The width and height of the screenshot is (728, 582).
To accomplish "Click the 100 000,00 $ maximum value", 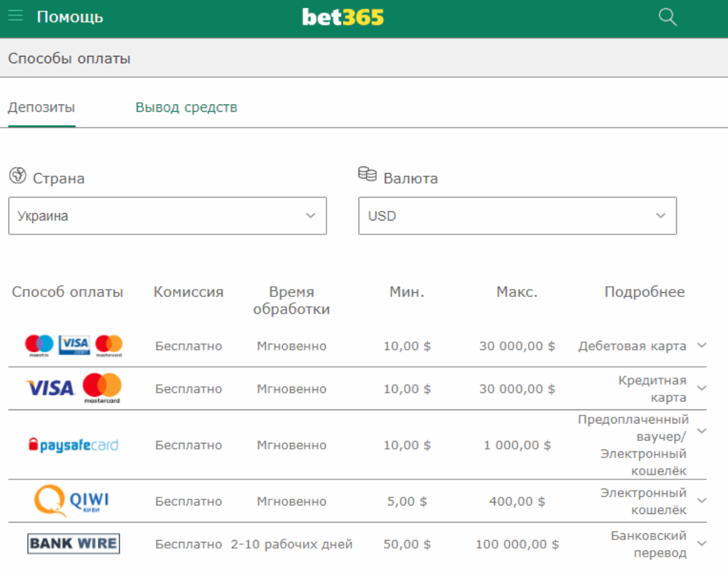I will [x=517, y=544].
